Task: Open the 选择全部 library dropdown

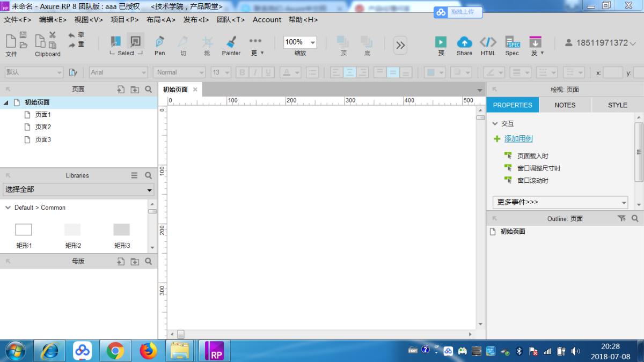Action: pos(78,189)
